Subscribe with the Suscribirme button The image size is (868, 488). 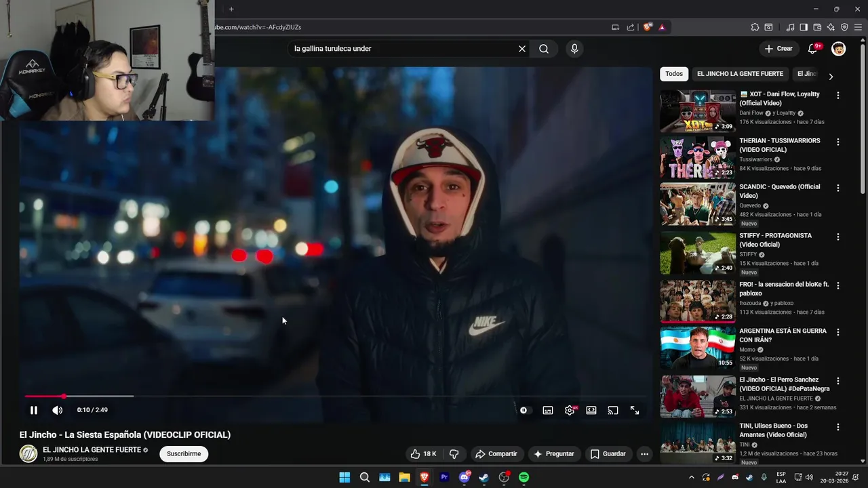pos(184,454)
